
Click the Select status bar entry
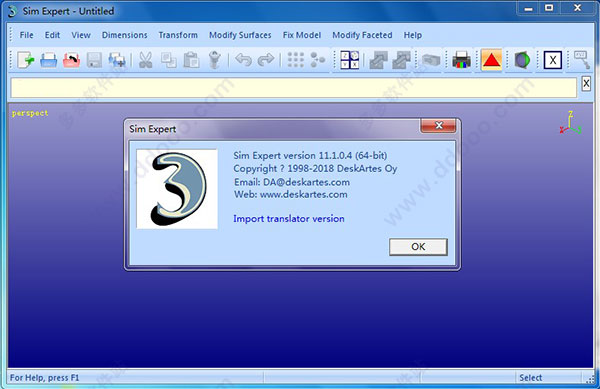pyautogui.click(x=530, y=378)
